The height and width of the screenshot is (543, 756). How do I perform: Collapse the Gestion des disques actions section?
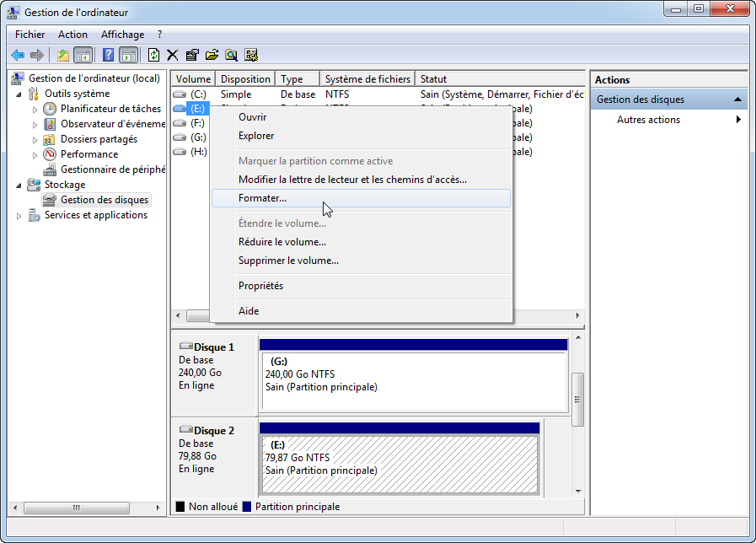(x=737, y=99)
